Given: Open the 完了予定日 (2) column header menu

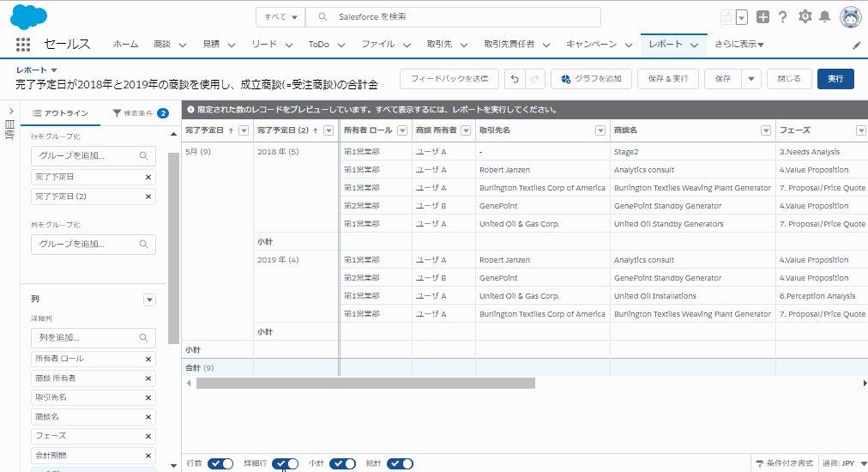Looking at the screenshot, I should pyautogui.click(x=329, y=130).
